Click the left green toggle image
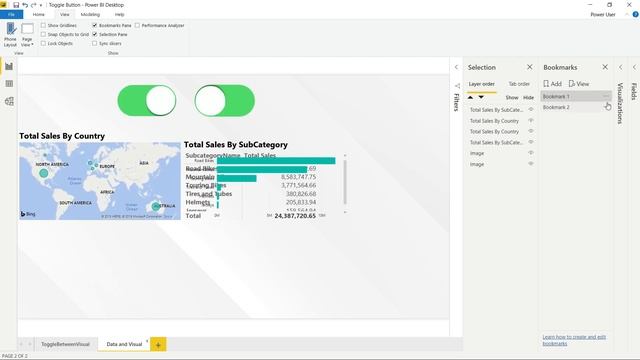Image resolution: width=640 pixels, height=360 pixels. tap(147, 100)
